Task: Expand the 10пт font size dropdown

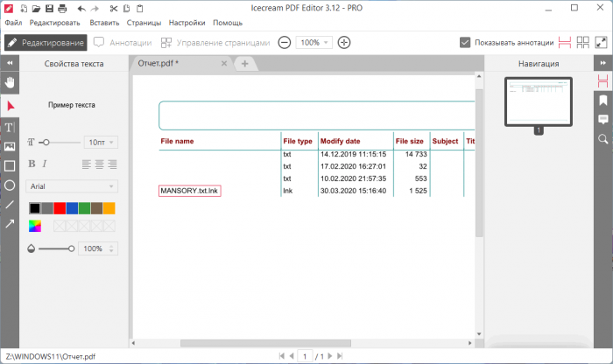Action: pos(101,142)
